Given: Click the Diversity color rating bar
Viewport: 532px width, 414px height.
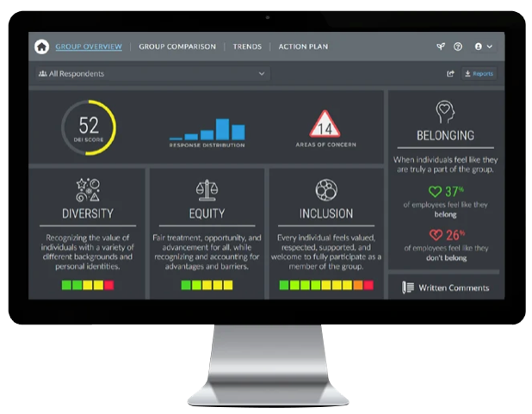Looking at the screenshot, I should (88, 284).
